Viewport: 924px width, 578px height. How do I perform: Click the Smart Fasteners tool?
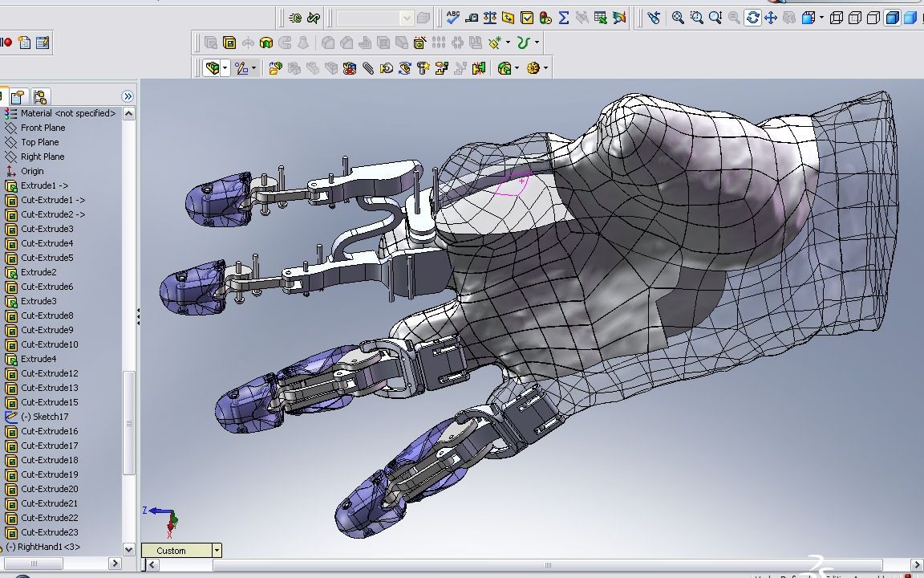coord(423,67)
